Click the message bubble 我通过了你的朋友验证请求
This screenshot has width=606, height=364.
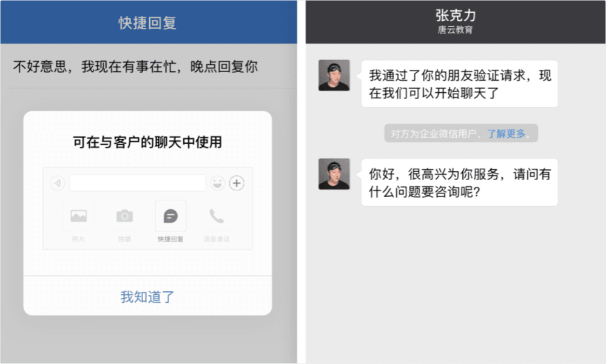[x=460, y=84]
